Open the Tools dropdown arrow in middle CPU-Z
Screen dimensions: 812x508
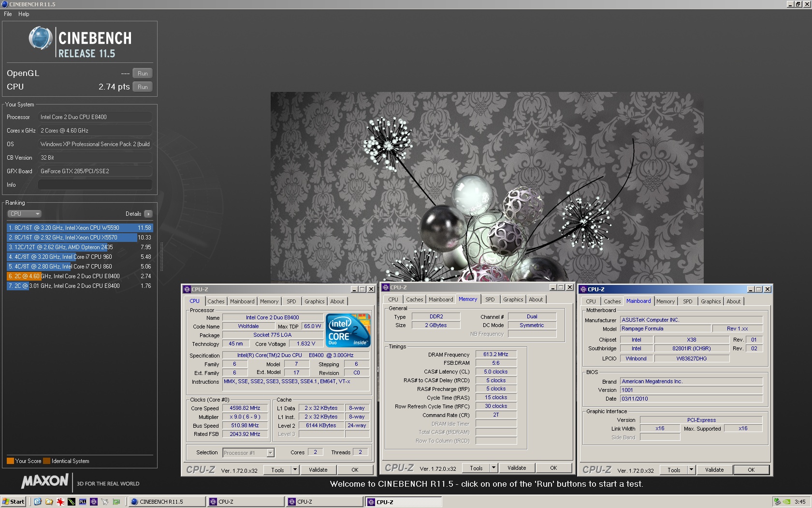tap(493, 468)
